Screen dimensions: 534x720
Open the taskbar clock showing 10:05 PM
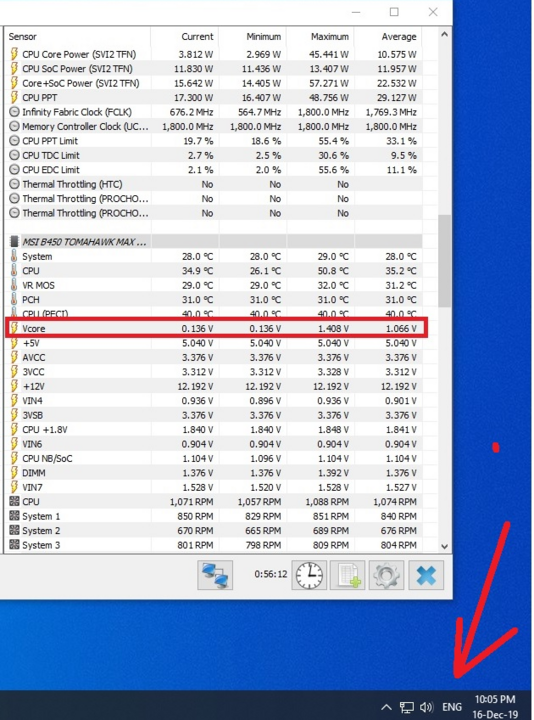pyautogui.click(x=495, y=707)
